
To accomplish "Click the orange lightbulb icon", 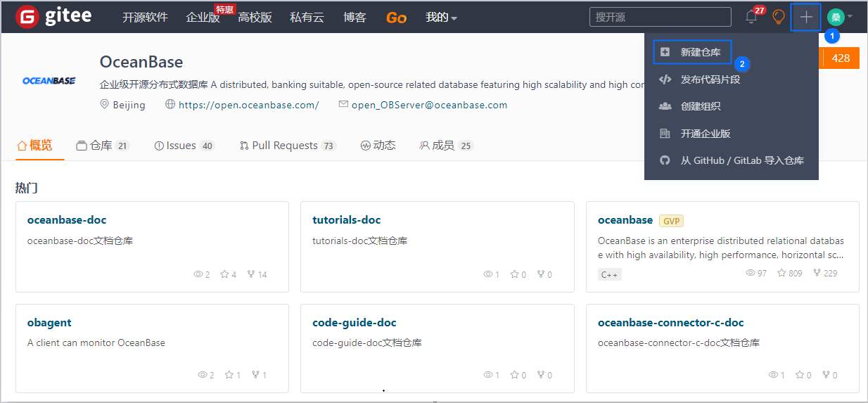I will coord(779,17).
